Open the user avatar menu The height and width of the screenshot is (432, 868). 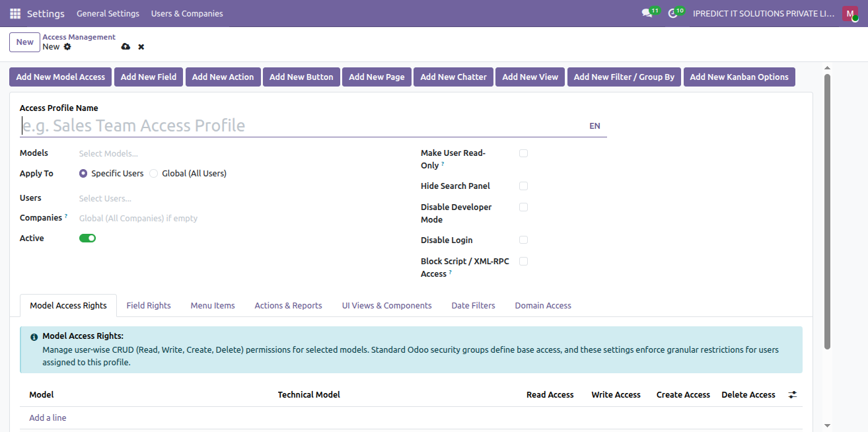pyautogui.click(x=850, y=13)
